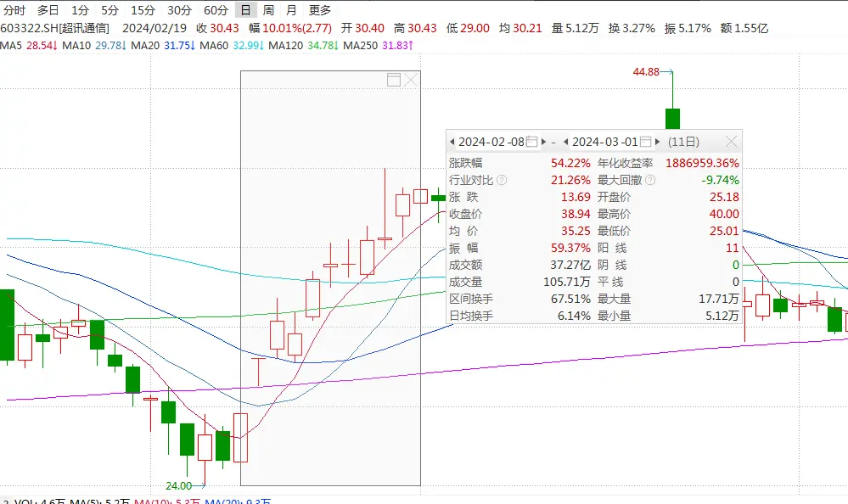Move end date earlier with left arrow
The height and width of the screenshot is (504, 848).
pyautogui.click(x=566, y=142)
